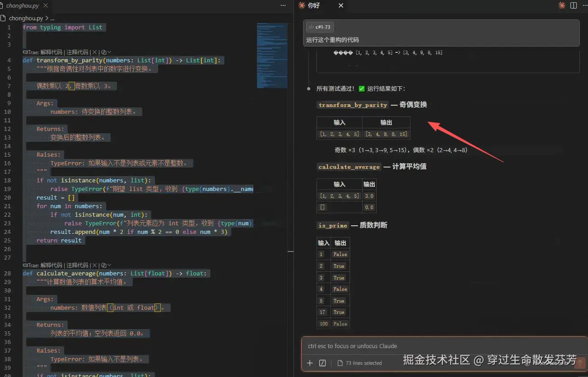This screenshot has width=588, height=377.
Task: Open the Trae dropdown above calculate_average
Action: pyautogui.click(x=106, y=265)
